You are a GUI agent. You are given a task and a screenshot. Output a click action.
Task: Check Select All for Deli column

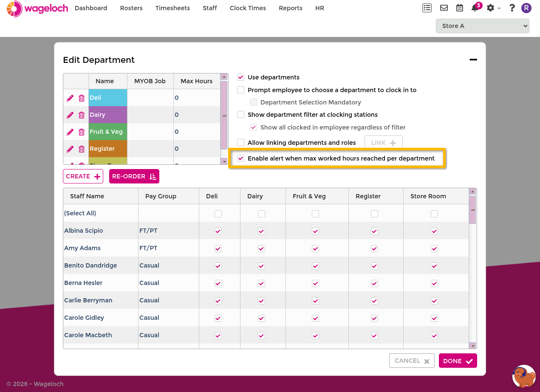tap(218, 214)
